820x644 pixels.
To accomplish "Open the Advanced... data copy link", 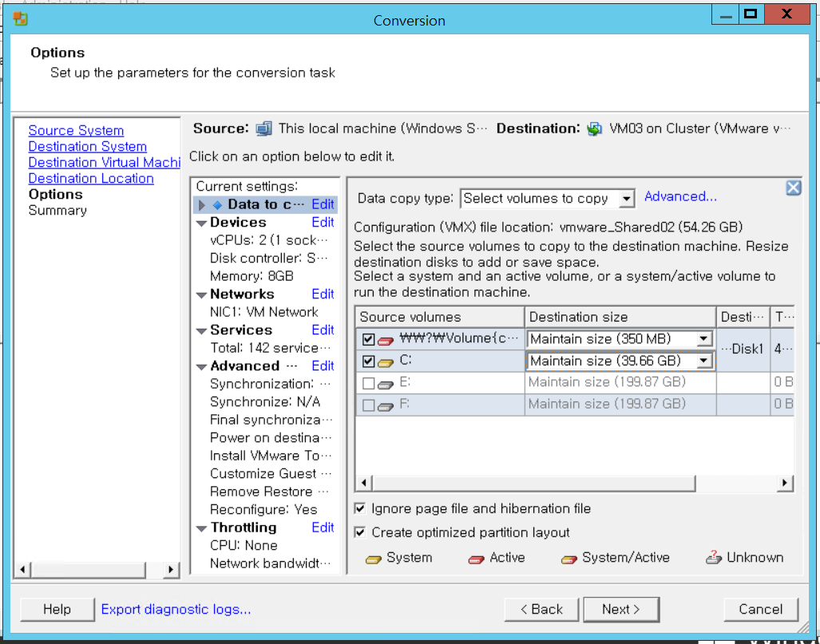I will pos(680,196).
